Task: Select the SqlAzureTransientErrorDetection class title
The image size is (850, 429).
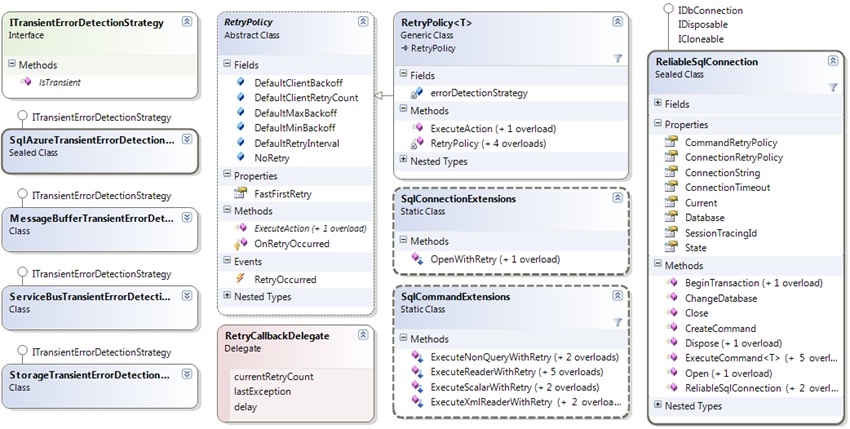Action: click(92, 140)
